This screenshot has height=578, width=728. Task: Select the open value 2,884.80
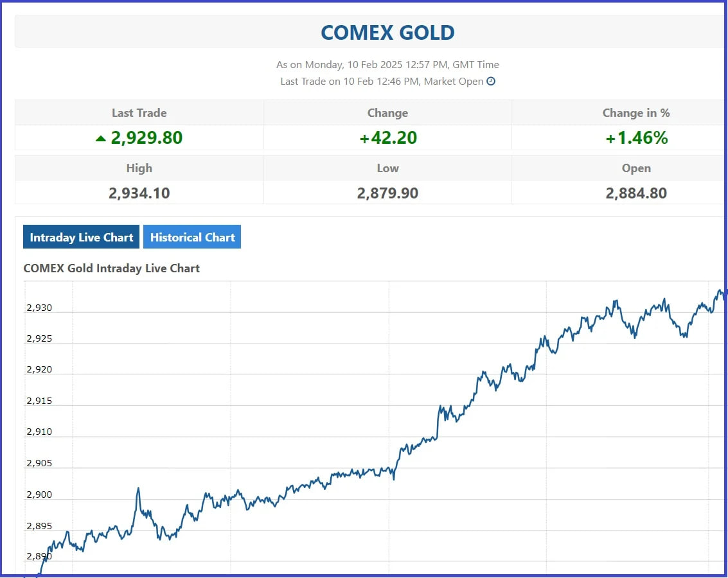[x=636, y=193]
